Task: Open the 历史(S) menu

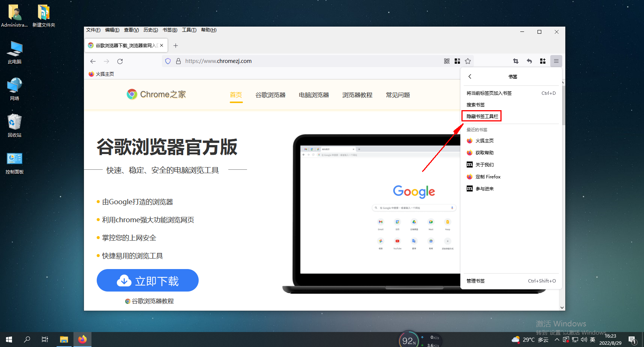Action: [x=151, y=30]
